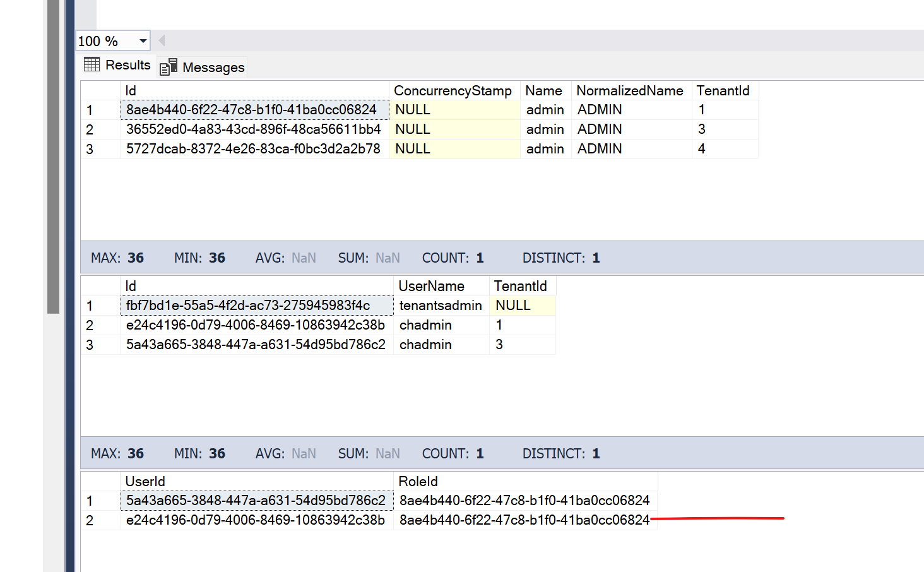
Task: Select the UserId column header
Action: pyautogui.click(x=257, y=482)
